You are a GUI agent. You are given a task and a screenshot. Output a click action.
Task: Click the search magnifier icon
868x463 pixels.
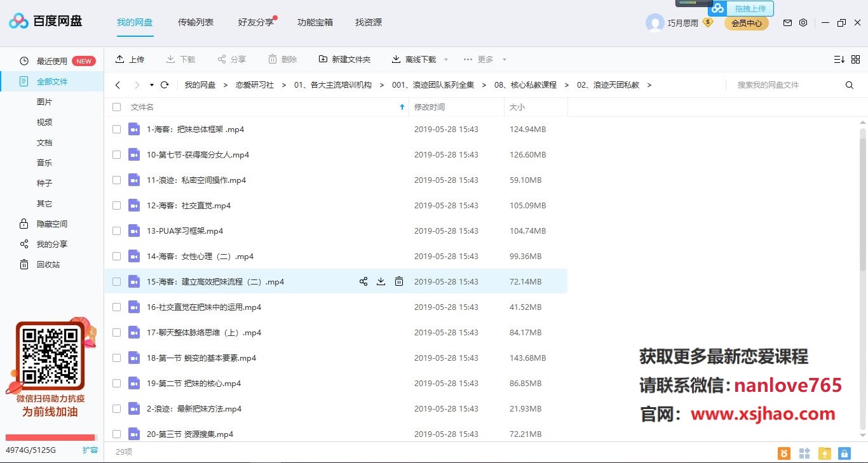click(850, 85)
